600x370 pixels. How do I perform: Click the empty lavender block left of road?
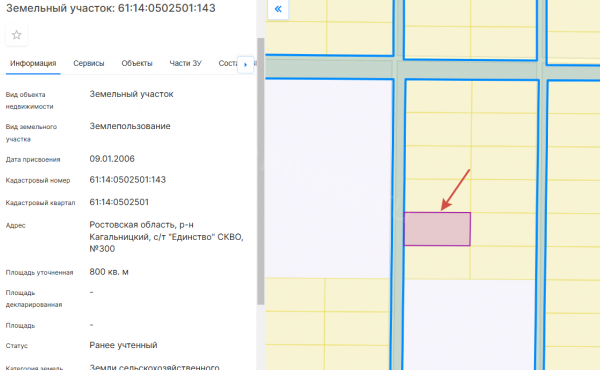point(328,178)
